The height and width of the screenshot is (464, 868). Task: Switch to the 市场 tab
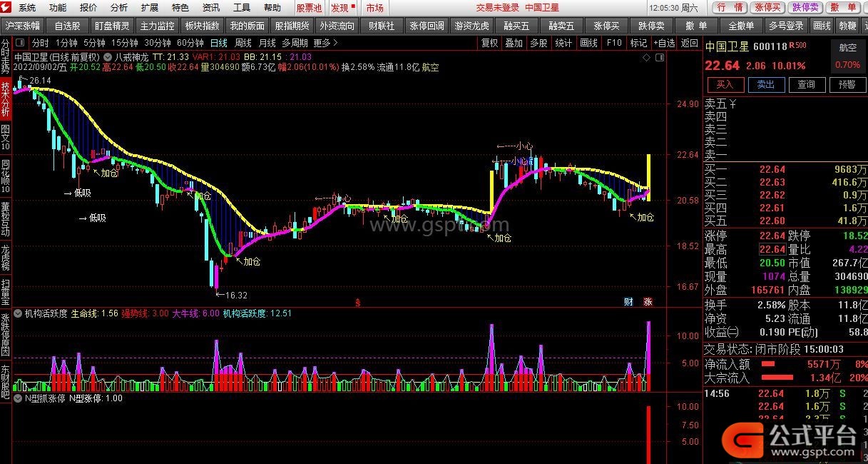point(374,8)
